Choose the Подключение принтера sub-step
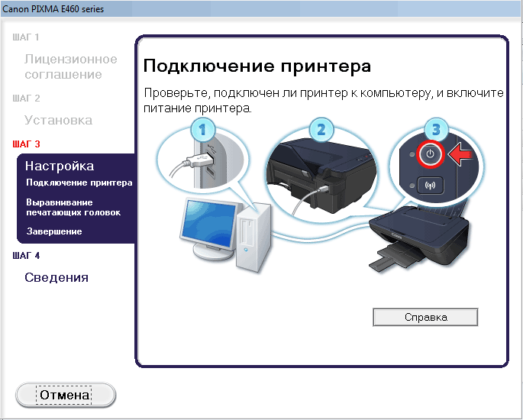 79,183
